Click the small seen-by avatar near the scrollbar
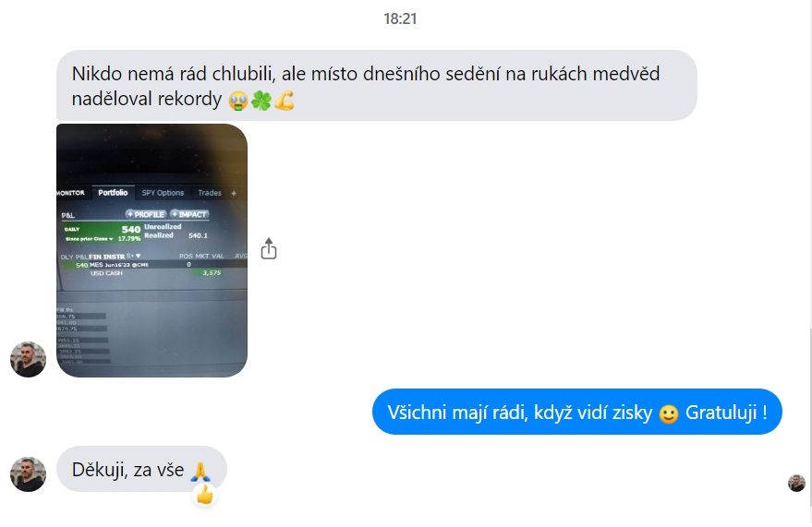The width and height of the screenshot is (812, 527). click(x=796, y=484)
